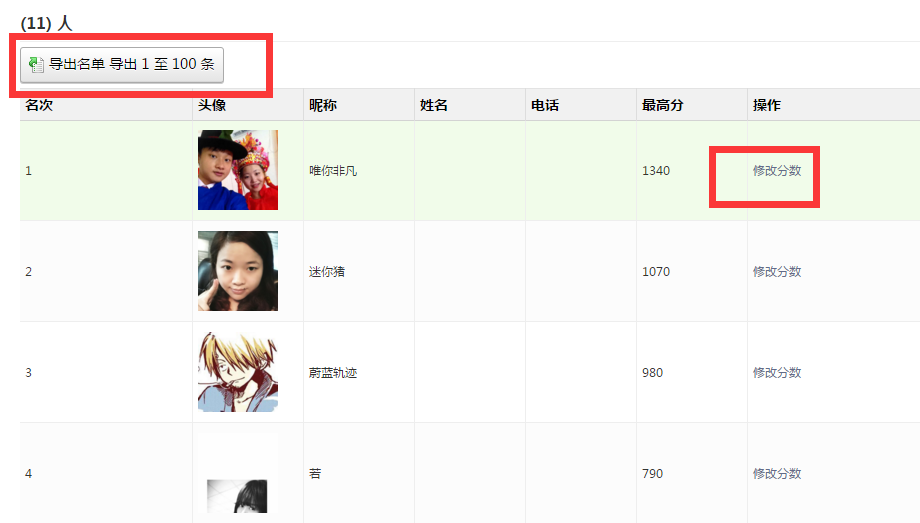920x523 pixels.
Task: Sort by the 最高分 column header
Action: 662,105
